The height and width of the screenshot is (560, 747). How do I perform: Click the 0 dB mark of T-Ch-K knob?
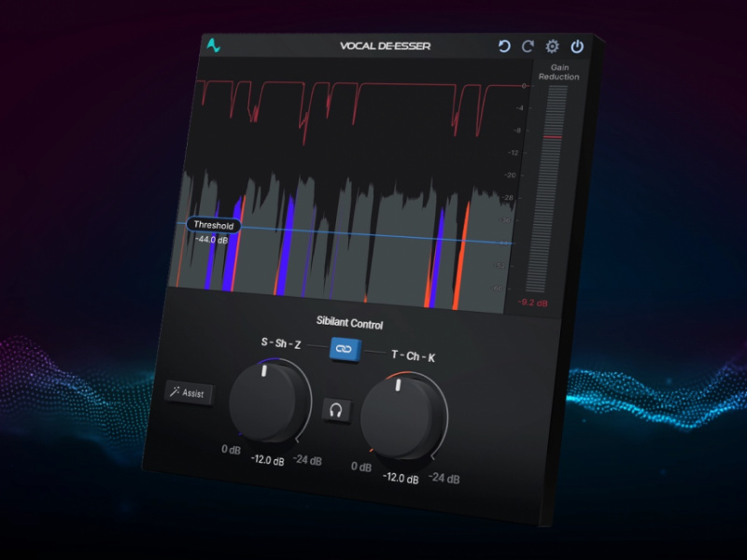(x=361, y=467)
